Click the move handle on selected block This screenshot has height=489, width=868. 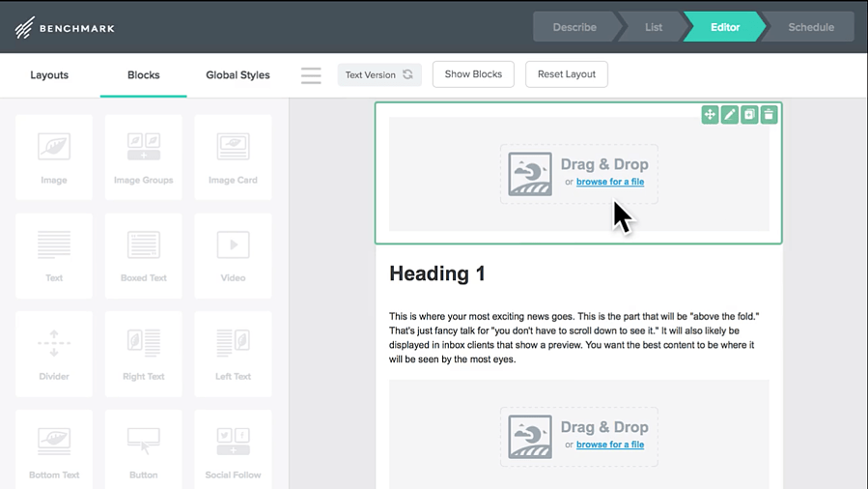coord(710,115)
